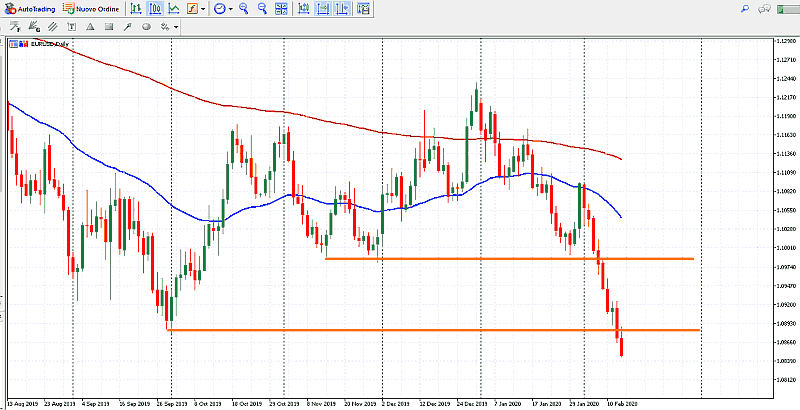The image size is (800, 410).
Task: Toggle chart auto scroll
Action: [x=324, y=8]
